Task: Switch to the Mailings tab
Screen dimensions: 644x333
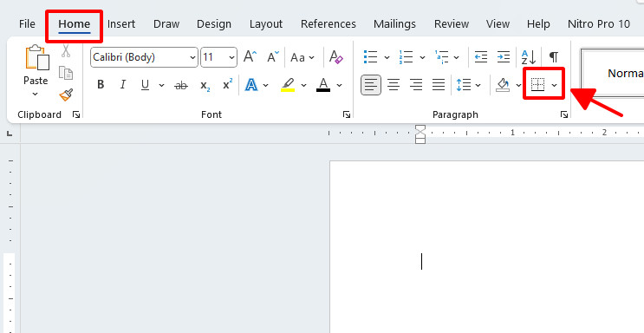Action: click(394, 24)
